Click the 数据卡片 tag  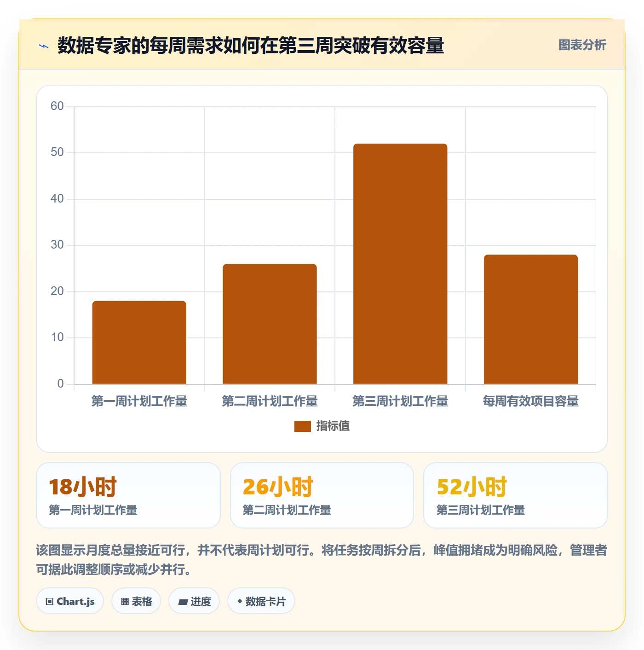(x=261, y=601)
